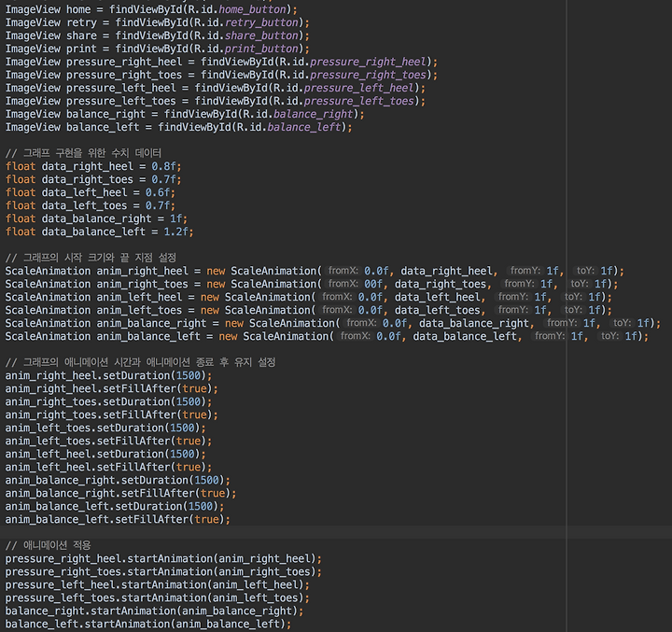Click anim_left_toes.setDuration(1500) line

(105, 428)
